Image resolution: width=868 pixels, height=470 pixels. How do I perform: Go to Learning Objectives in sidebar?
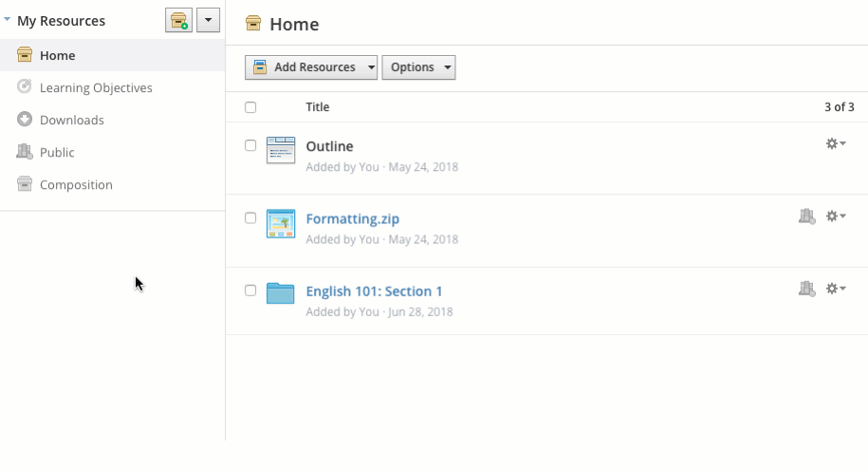tap(96, 88)
